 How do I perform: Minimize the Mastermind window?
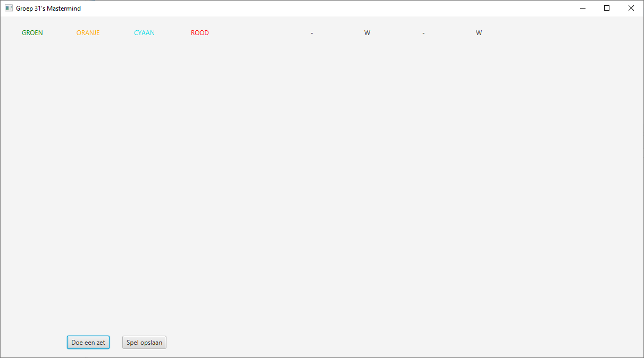582,8
